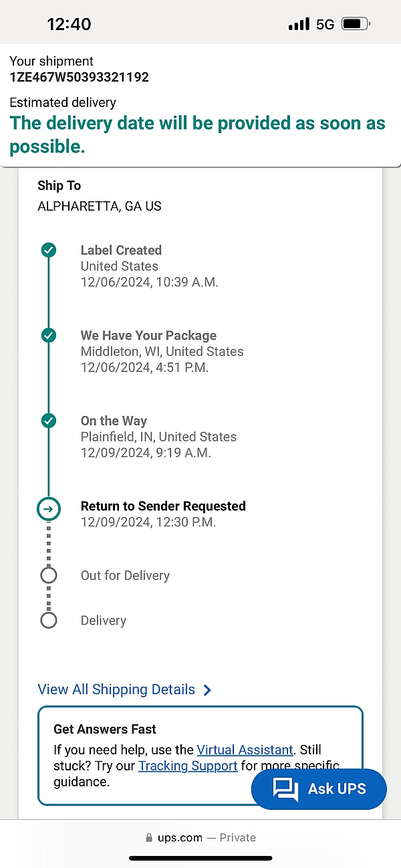401x868 pixels.
Task: Click the Out for Delivery empty circle
Action: pos(49,575)
